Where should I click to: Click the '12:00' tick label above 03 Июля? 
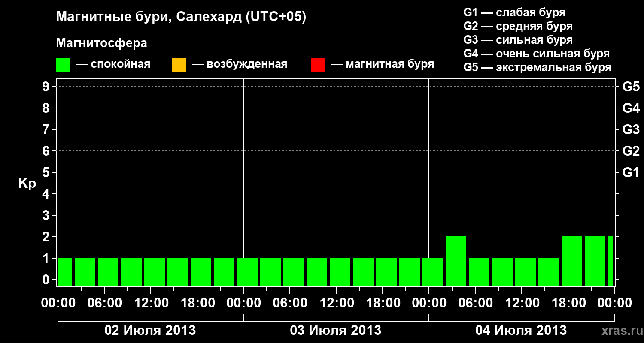[336, 303]
